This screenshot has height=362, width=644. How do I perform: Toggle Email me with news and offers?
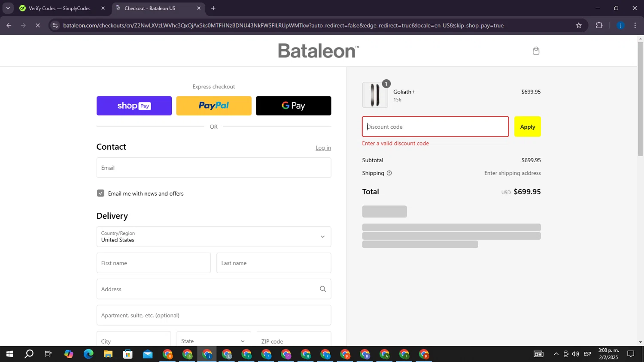tap(100, 193)
